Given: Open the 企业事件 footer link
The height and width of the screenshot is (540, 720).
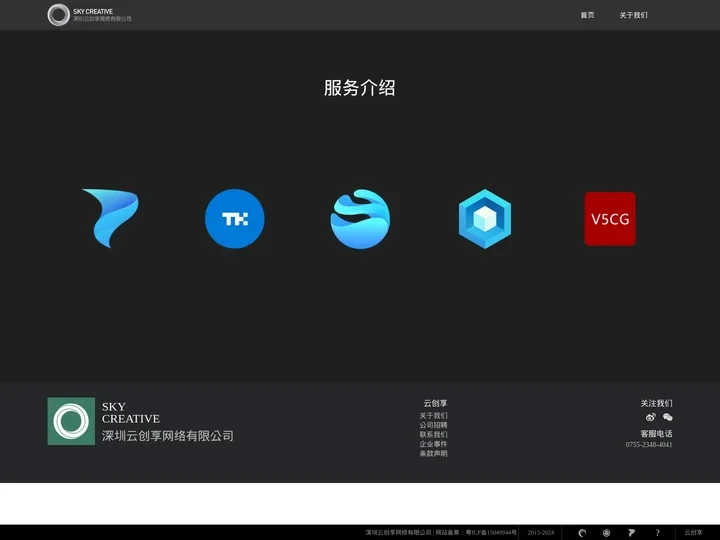Looking at the screenshot, I should pyautogui.click(x=433, y=444).
